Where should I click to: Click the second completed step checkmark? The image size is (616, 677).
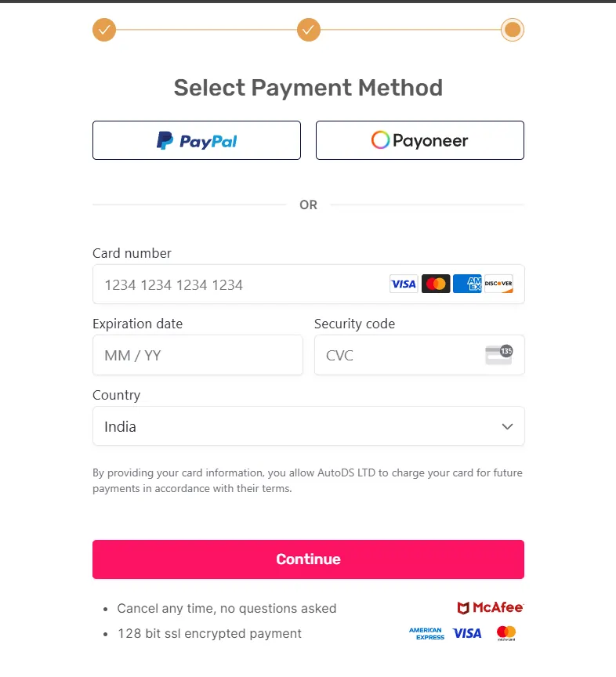309,30
